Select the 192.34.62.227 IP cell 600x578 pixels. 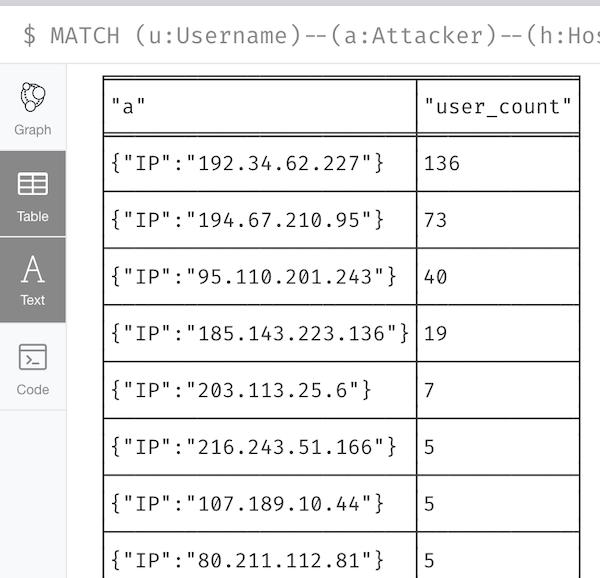247,163
